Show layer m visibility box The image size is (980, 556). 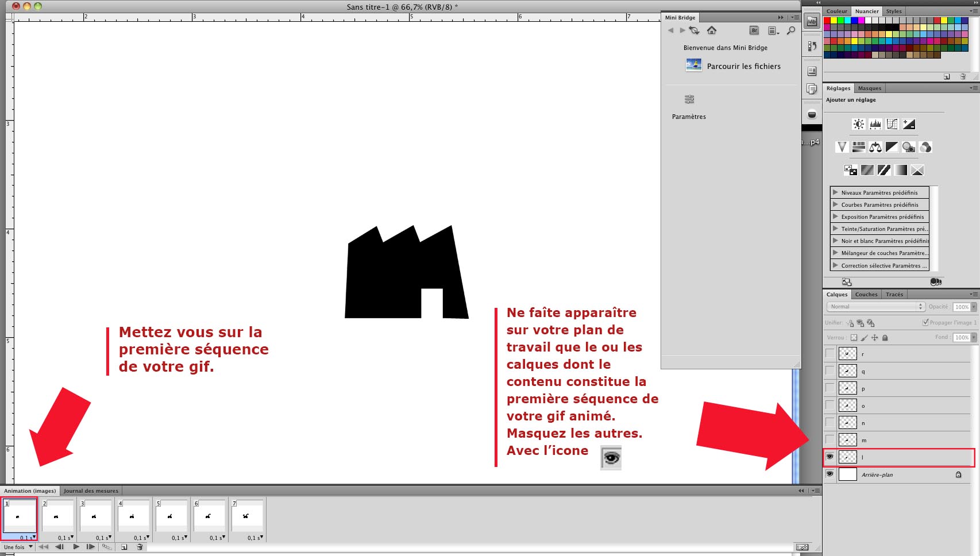point(829,439)
